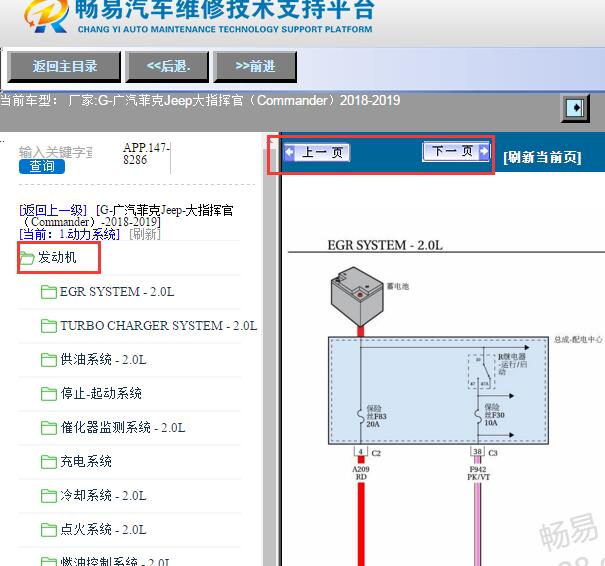This screenshot has width=605, height=566.
Task: Click the 供油系统 folder icon
Action: coord(49,360)
